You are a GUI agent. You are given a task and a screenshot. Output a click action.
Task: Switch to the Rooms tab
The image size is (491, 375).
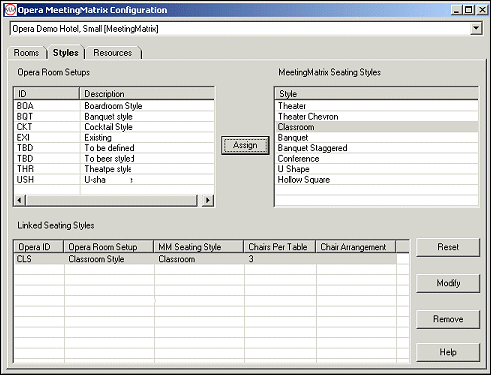pyautogui.click(x=26, y=53)
